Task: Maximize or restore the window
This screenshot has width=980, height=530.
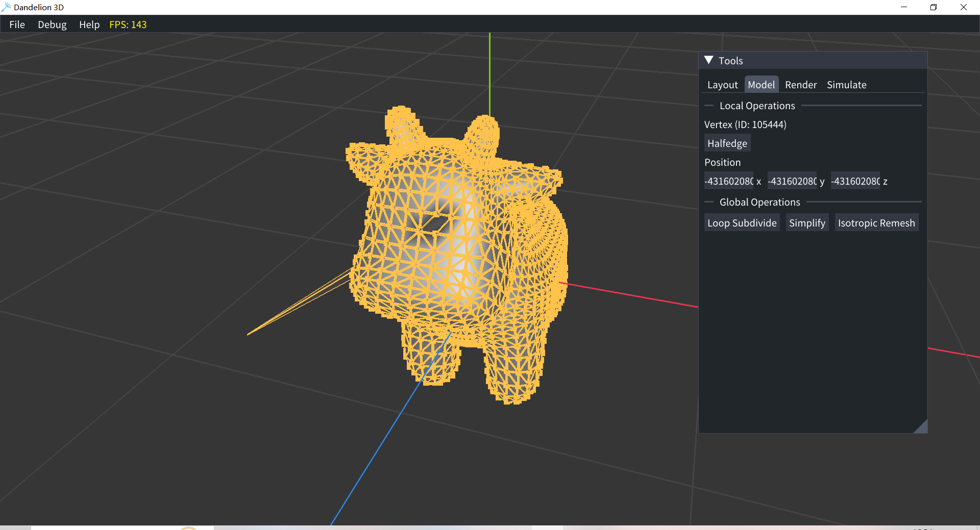Action: coord(934,7)
